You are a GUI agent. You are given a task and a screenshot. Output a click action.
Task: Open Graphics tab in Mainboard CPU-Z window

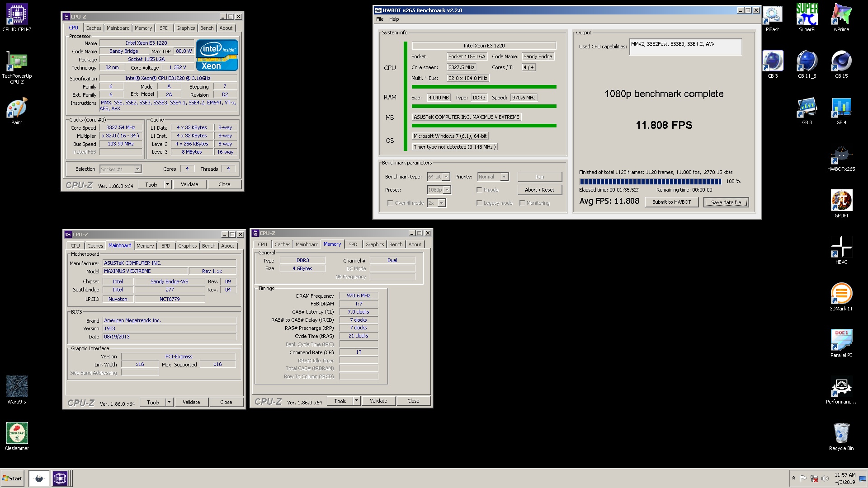[187, 246]
